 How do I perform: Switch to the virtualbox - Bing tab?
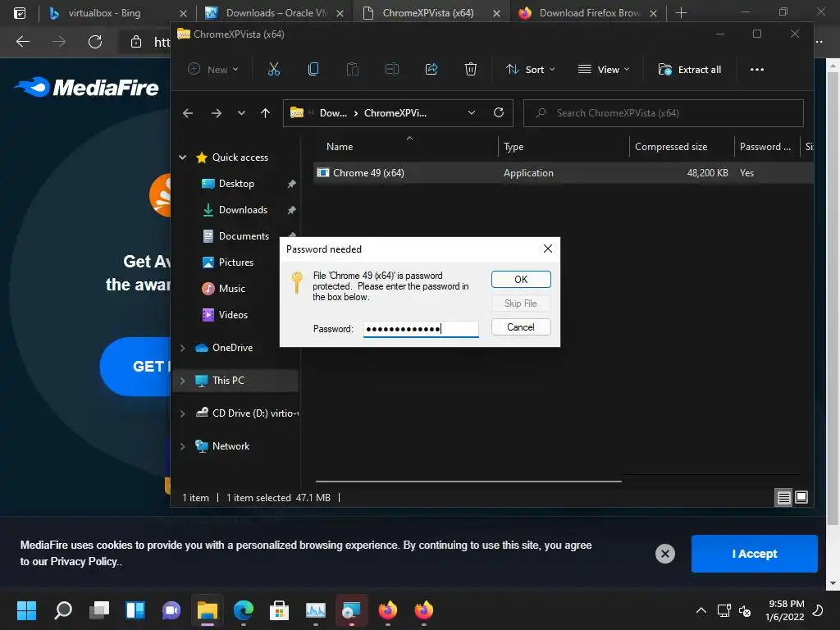pyautogui.click(x=117, y=13)
